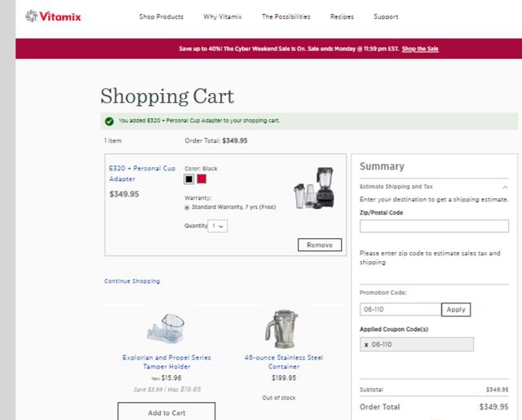
Task: Open Shop Products menu
Action: (x=161, y=17)
